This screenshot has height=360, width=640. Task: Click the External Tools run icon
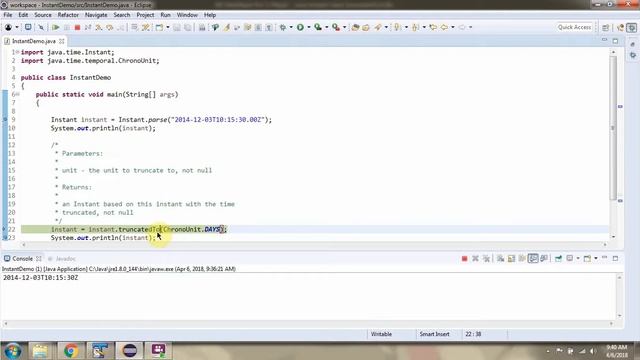click(336, 27)
